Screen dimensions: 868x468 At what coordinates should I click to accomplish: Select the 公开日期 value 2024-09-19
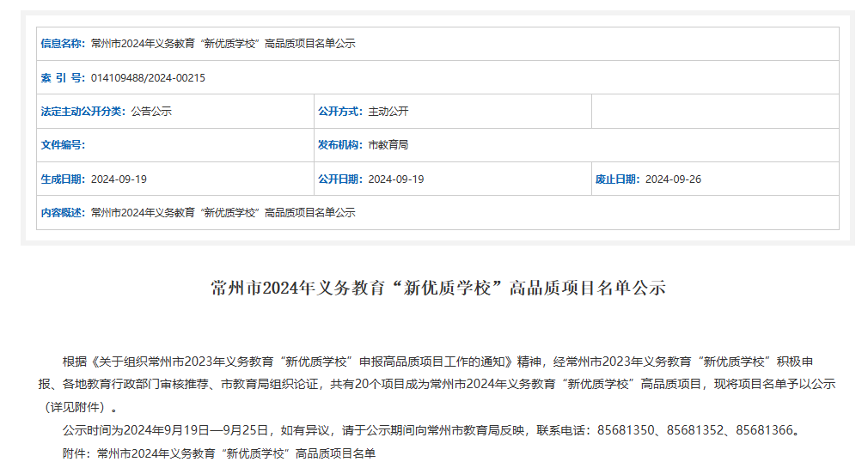tap(396, 179)
